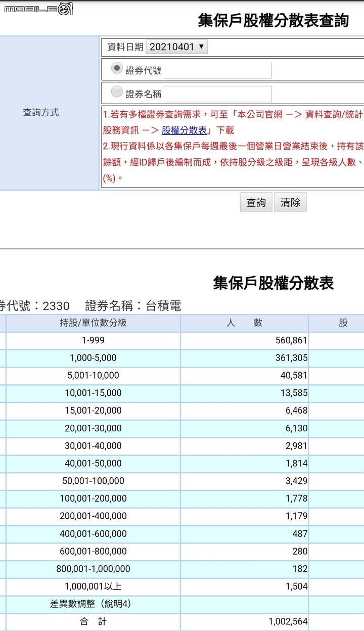
Task: Click the Mobile01 logo
Action: [38, 9]
